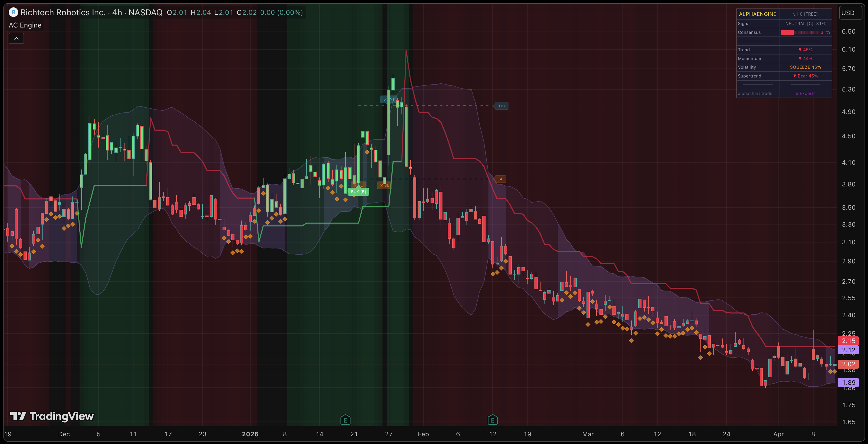The image size is (868, 444).
Task: Click 'Dec' on the time axis
Action: tap(64, 434)
